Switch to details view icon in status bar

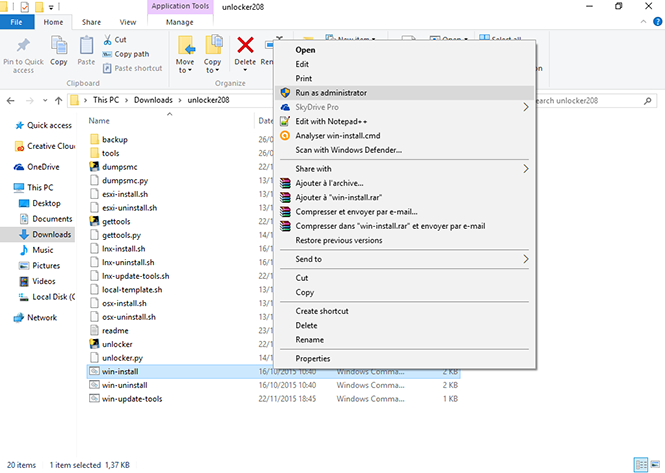(x=640, y=464)
